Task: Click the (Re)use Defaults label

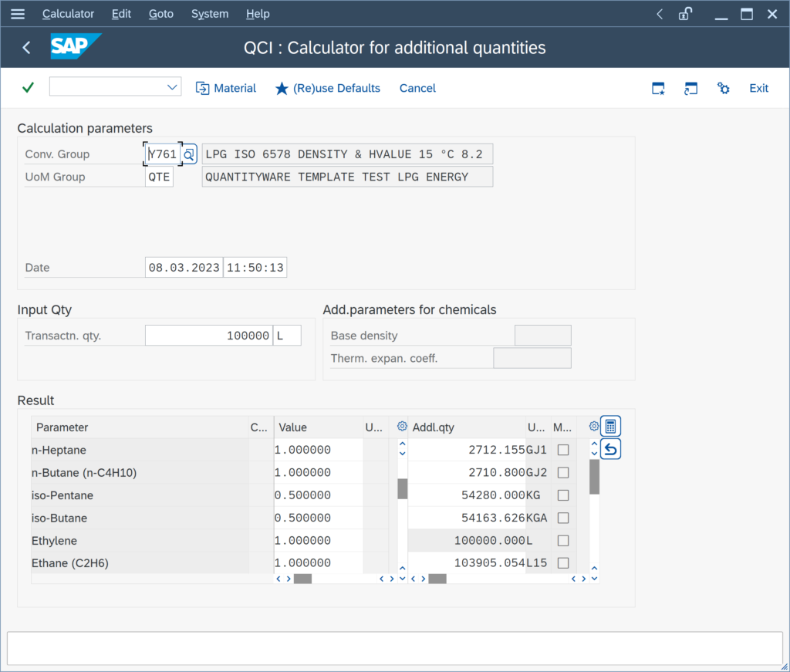Action: click(336, 88)
